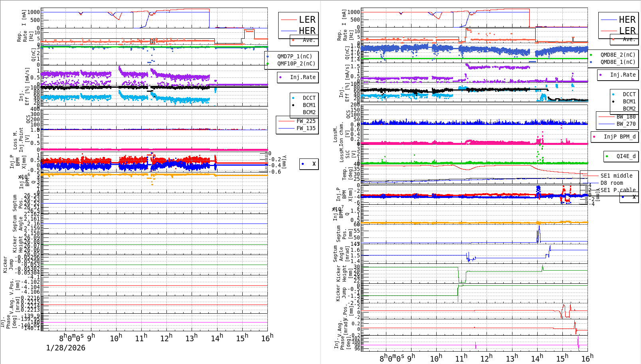Viewport: 641px width, 364px height.
Task: Toggle the HER curve in left legend
Action: pos(306,31)
